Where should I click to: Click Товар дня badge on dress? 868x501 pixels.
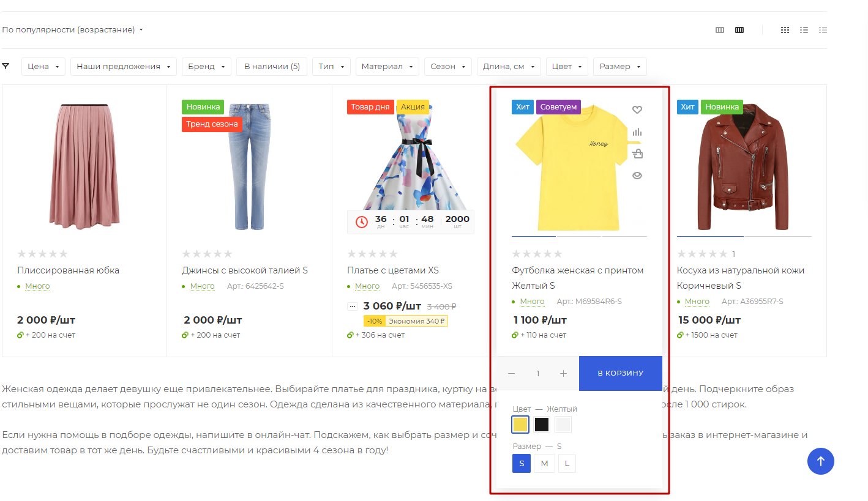370,107
